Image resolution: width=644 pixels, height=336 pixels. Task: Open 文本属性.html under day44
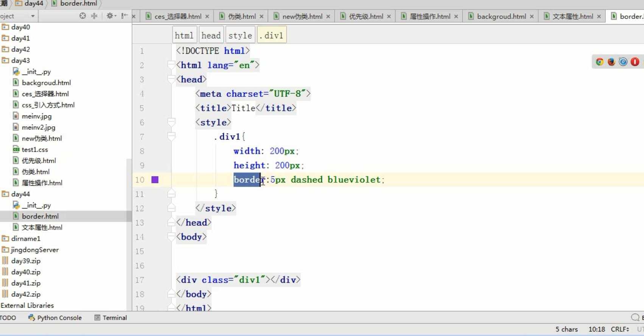pyautogui.click(x=42, y=227)
